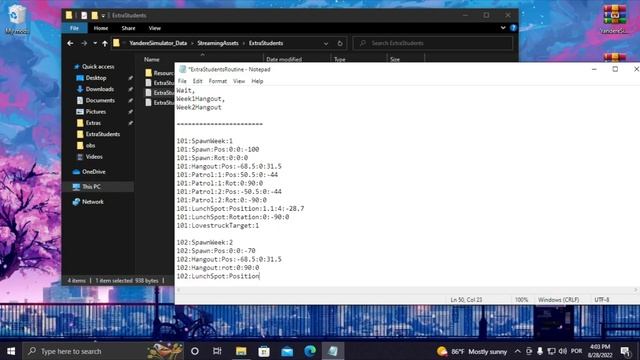640x360 pixels.
Task: Open Notepad Edit menu
Action: coord(198,81)
